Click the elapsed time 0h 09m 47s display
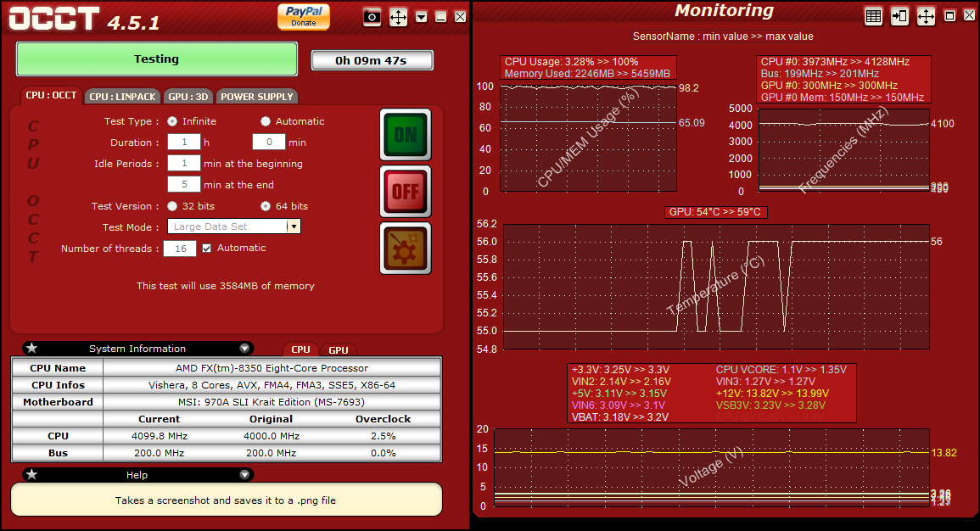Screen dimensions: 980x531 [372, 60]
